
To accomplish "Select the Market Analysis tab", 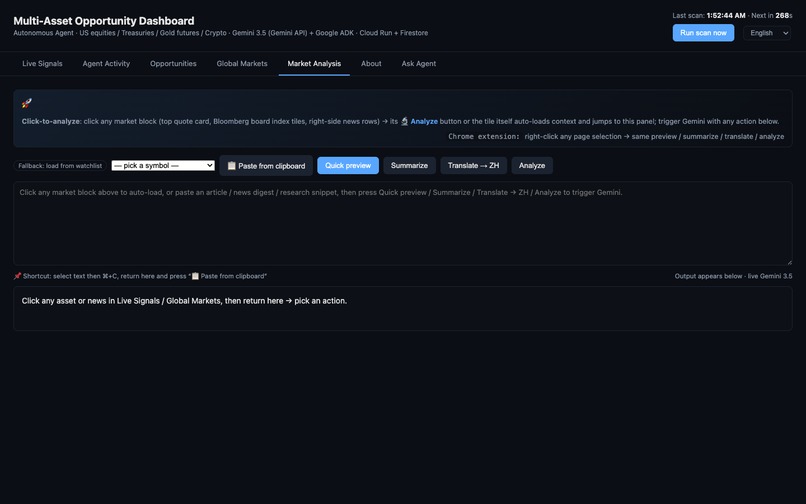I will [314, 64].
